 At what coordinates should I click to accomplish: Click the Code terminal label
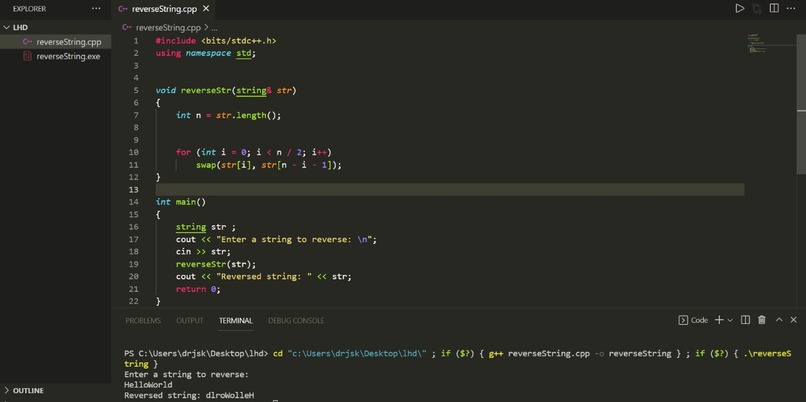pos(693,320)
